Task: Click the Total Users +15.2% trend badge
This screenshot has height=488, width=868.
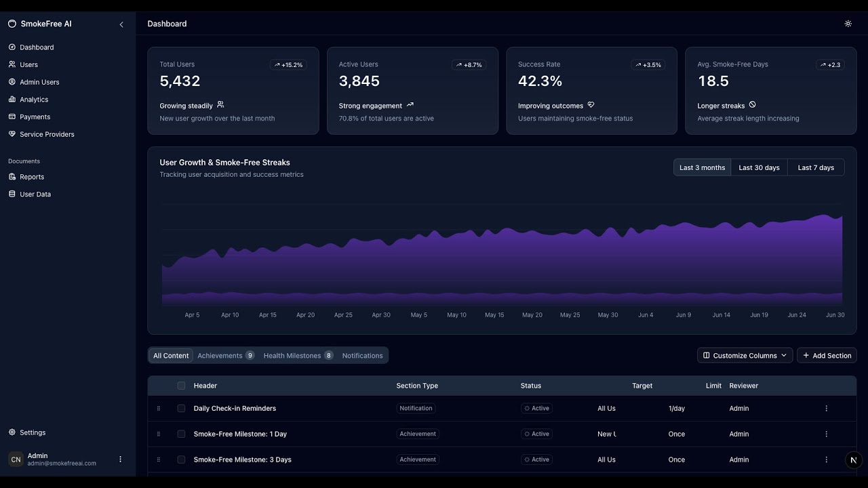Action: coord(288,65)
